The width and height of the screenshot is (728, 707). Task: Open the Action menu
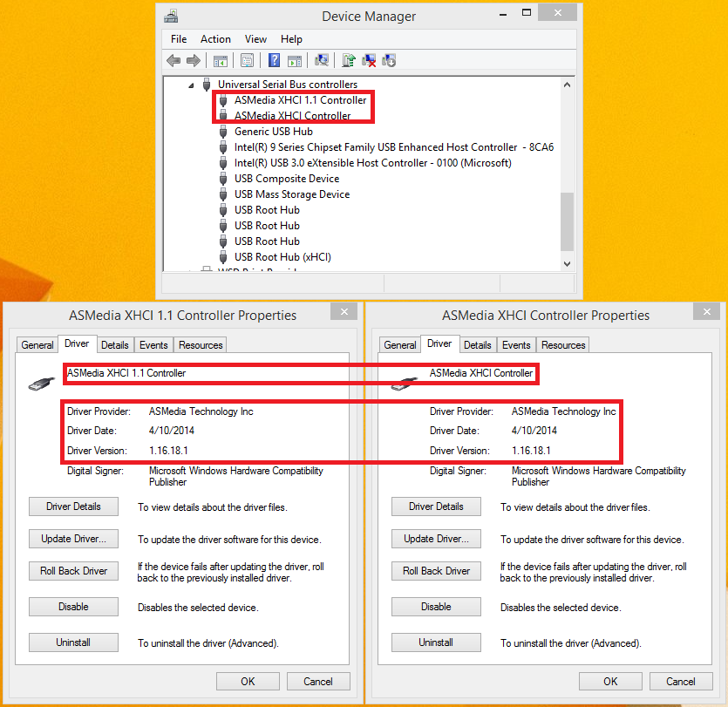[x=215, y=39]
